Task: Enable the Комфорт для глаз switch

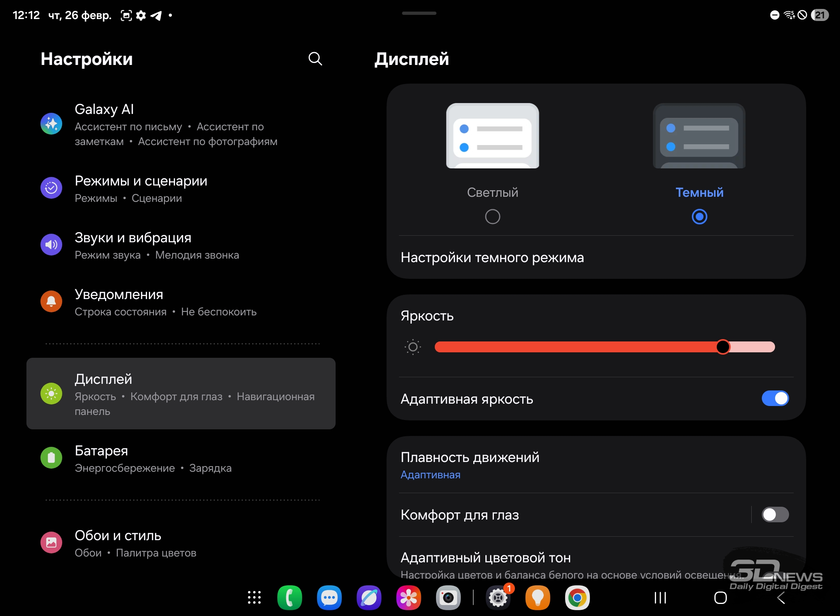Action: pos(775,514)
